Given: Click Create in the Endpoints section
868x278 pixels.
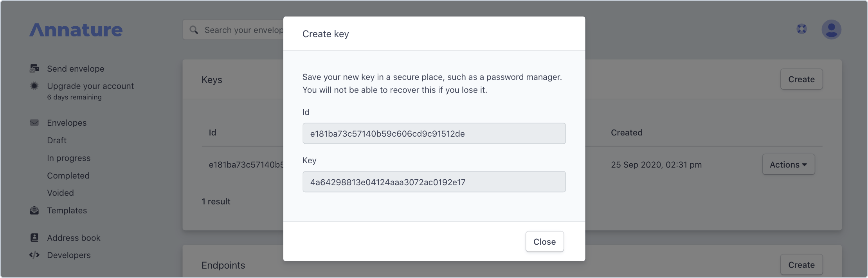Looking at the screenshot, I should (x=801, y=265).
